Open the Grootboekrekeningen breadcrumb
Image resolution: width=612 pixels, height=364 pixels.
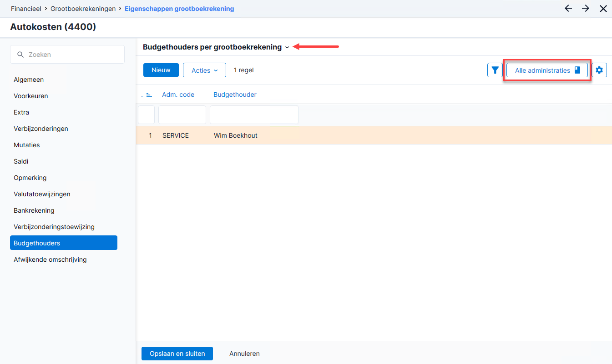tap(83, 9)
